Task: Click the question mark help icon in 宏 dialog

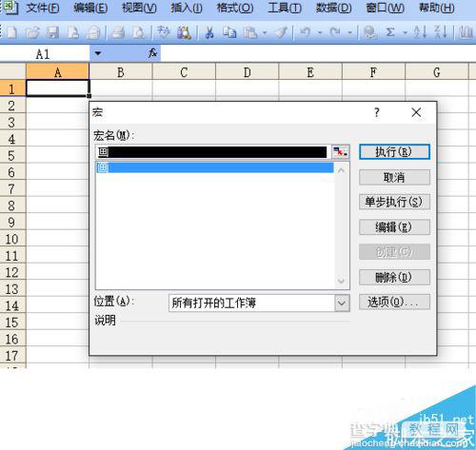Action: click(x=377, y=112)
